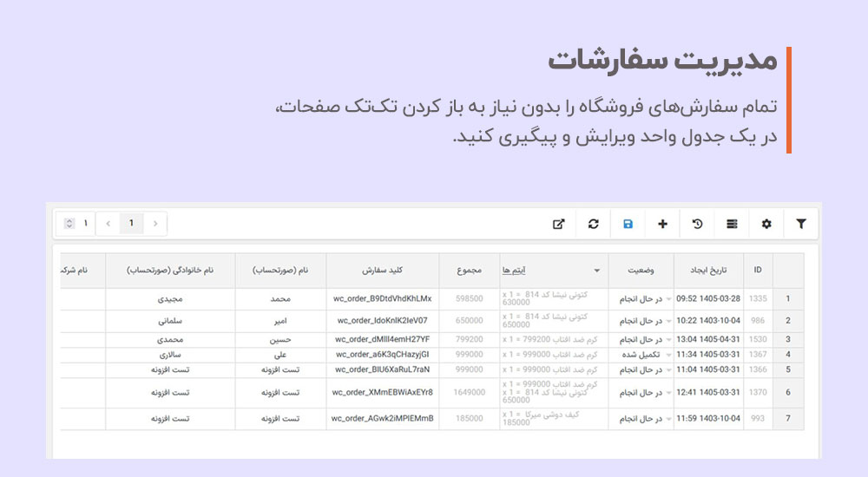Click the مجموع column header
Screen dimensions: 868x477
coord(469,270)
